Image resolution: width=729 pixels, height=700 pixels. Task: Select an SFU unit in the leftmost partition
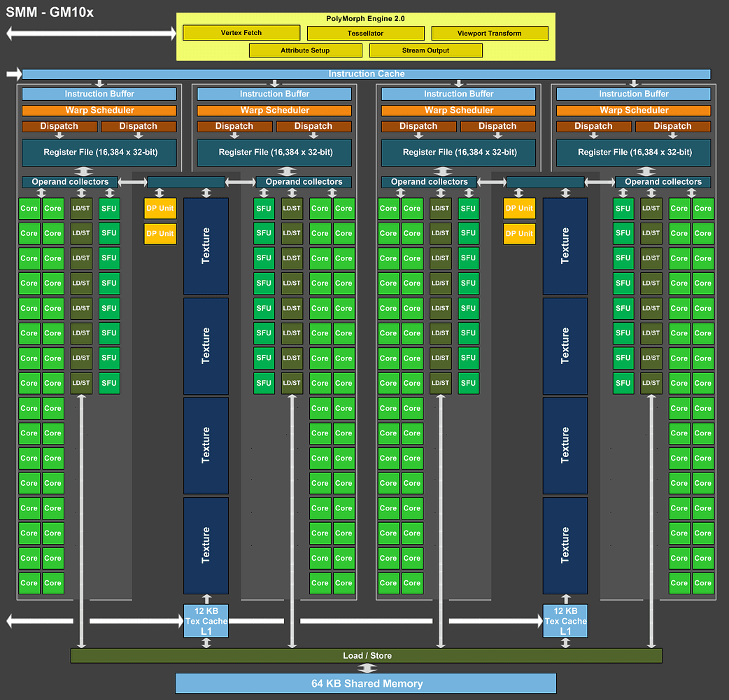pos(109,208)
